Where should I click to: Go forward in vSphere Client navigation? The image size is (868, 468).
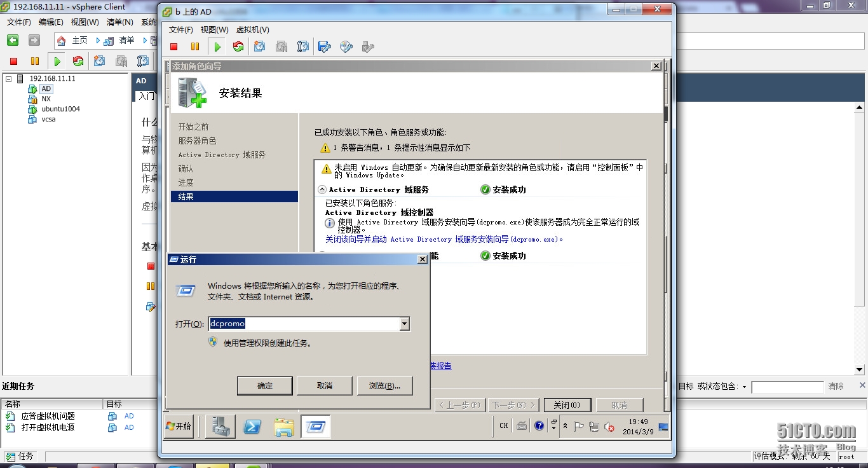click(x=34, y=40)
